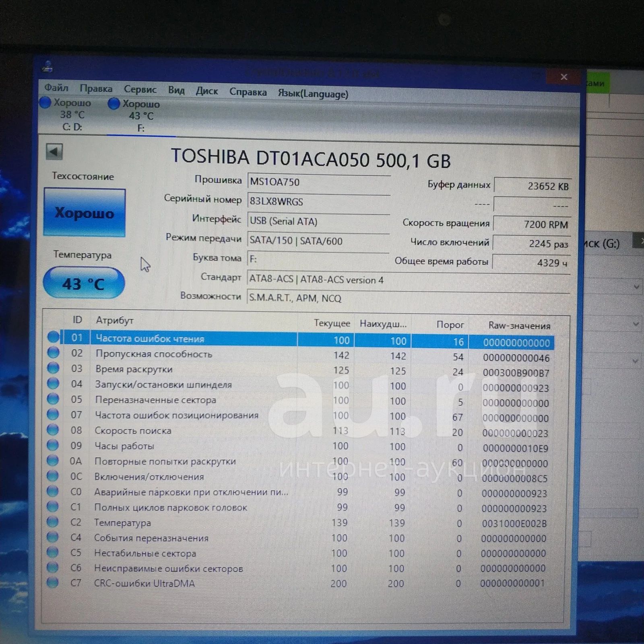This screenshot has width=644, height=644.
Task: Open the Файл menu
Action: tap(56, 88)
